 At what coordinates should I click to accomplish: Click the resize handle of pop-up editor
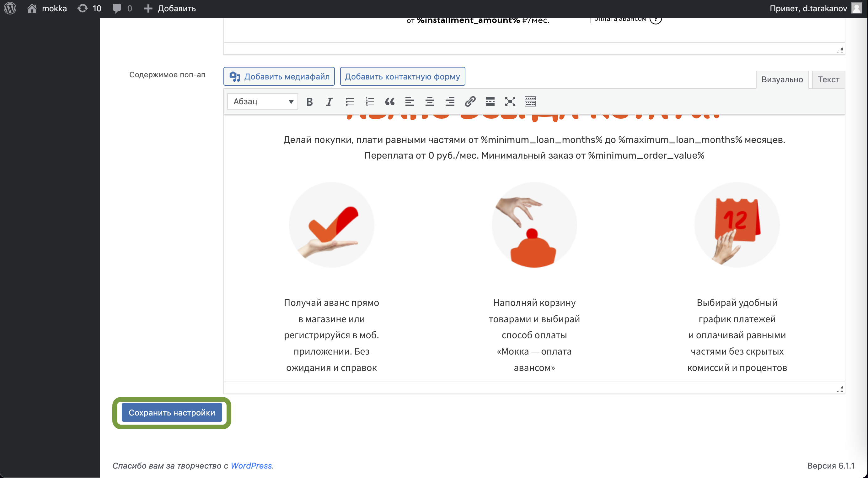click(840, 389)
